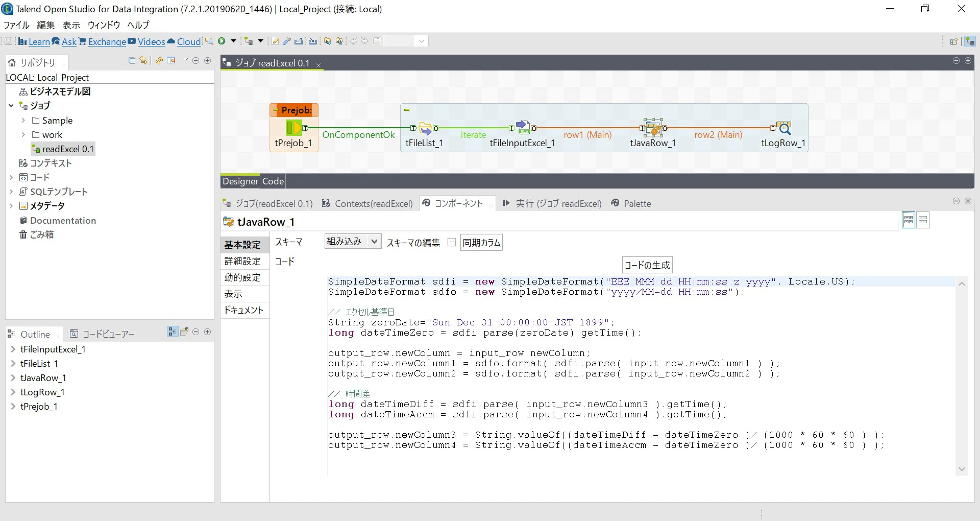
Task: Click the empty combo field in top toolbar
Action: (406, 41)
